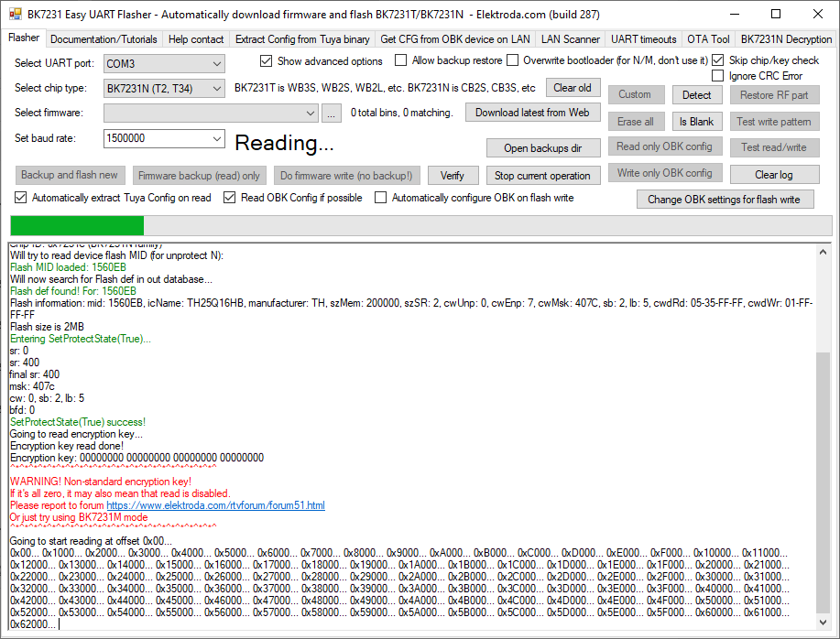
Task: Open the LAN Scanner tab
Action: click(570, 39)
